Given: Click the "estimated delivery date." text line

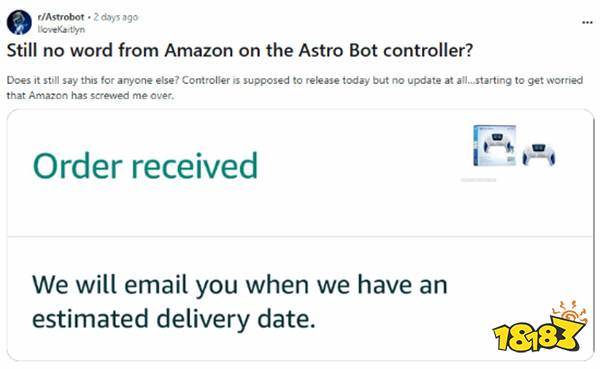Looking at the screenshot, I should coord(174,319).
